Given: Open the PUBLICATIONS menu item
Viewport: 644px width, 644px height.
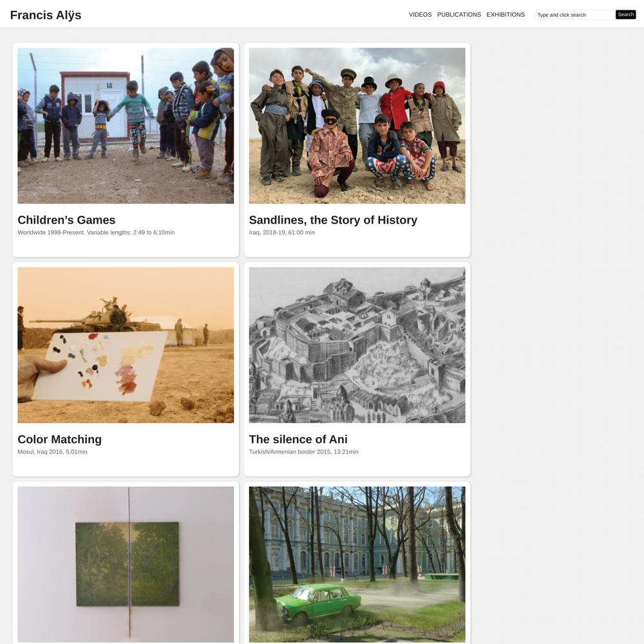Looking at the screenshot, I should pos(459,14).
